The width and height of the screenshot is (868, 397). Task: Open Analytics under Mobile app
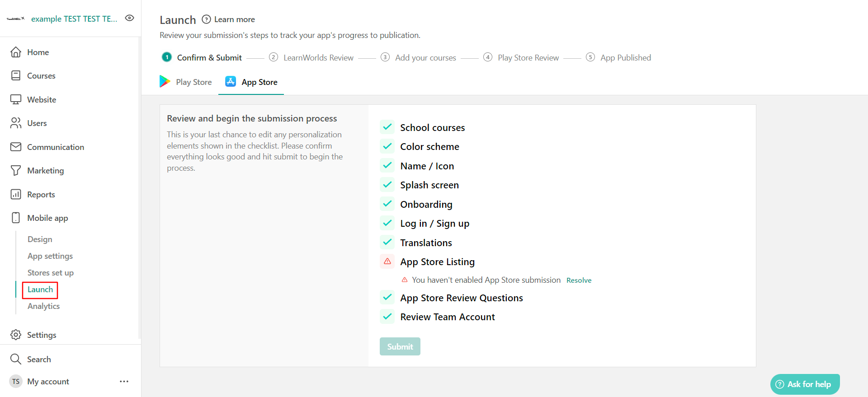[43, 306]
